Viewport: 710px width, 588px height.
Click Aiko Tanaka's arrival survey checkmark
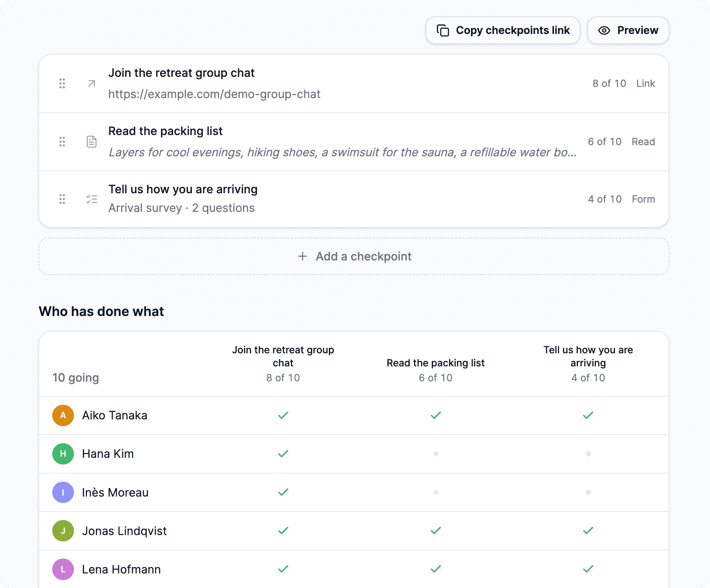(x=588, y=415)
